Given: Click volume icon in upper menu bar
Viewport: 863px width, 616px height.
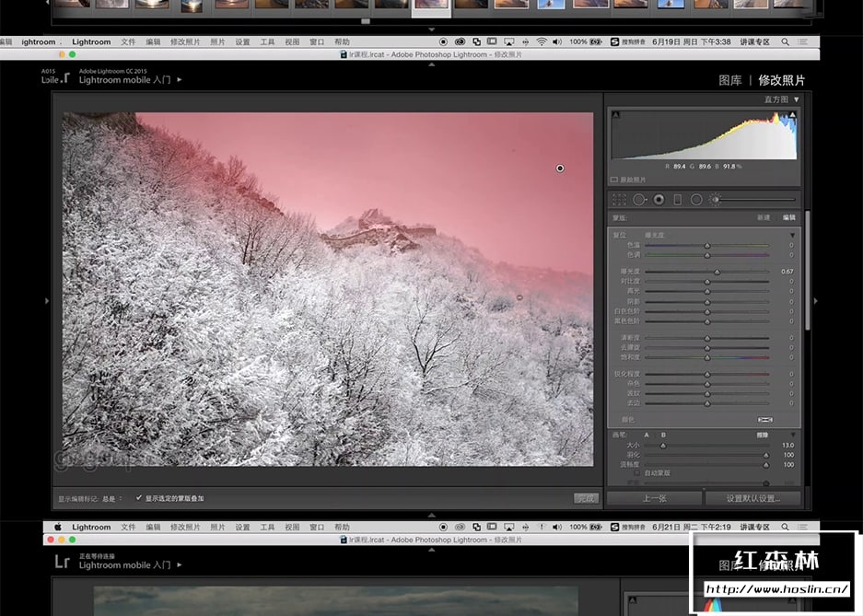Looking at the screenshot, I should (x=557, y=41).
